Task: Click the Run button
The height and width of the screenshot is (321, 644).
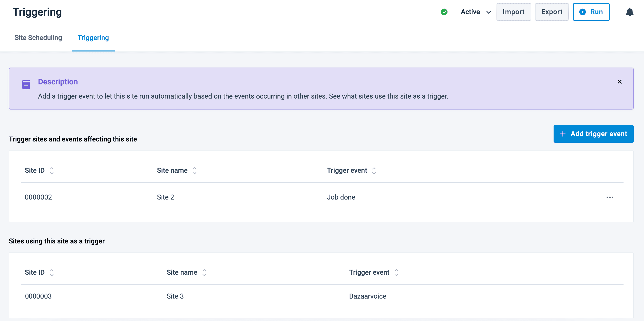Action: (591, 12)
